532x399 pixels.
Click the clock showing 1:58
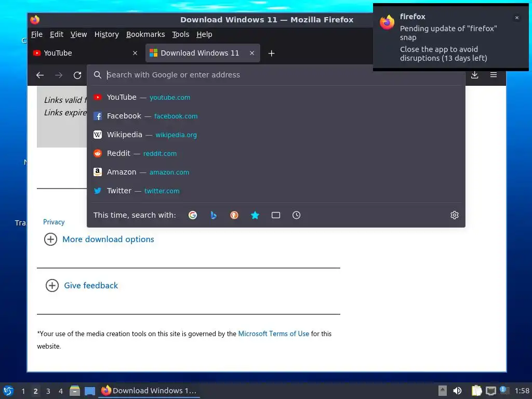(522, 391)
